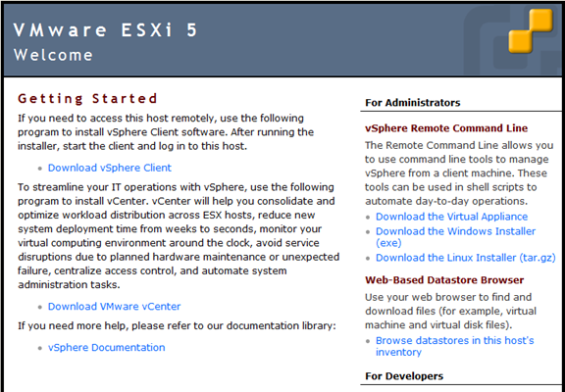Image resolution: width=565 pixels, height=392 pixels.
Task: Click bullet beside vSphere Documentation link
Action: coord(40,348)
